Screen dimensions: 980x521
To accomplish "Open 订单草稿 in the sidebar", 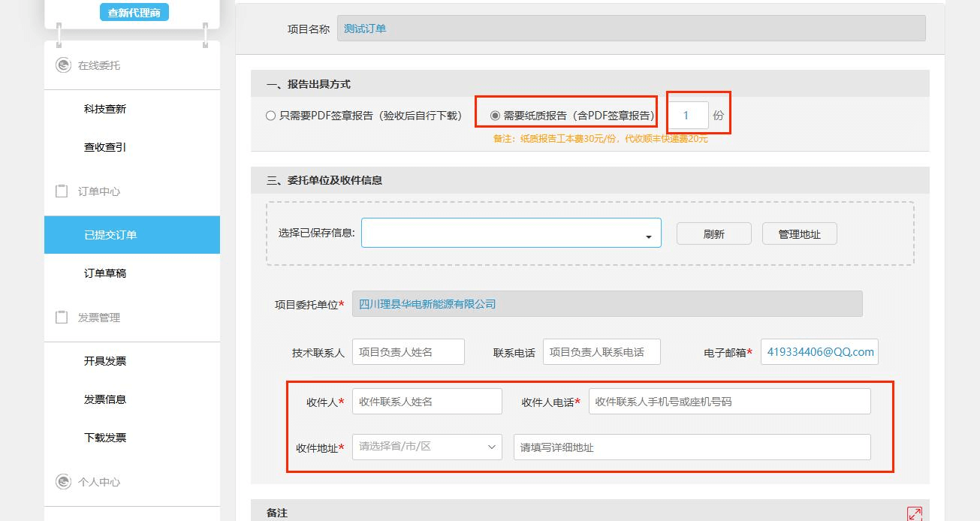I will tap(105, 274).
